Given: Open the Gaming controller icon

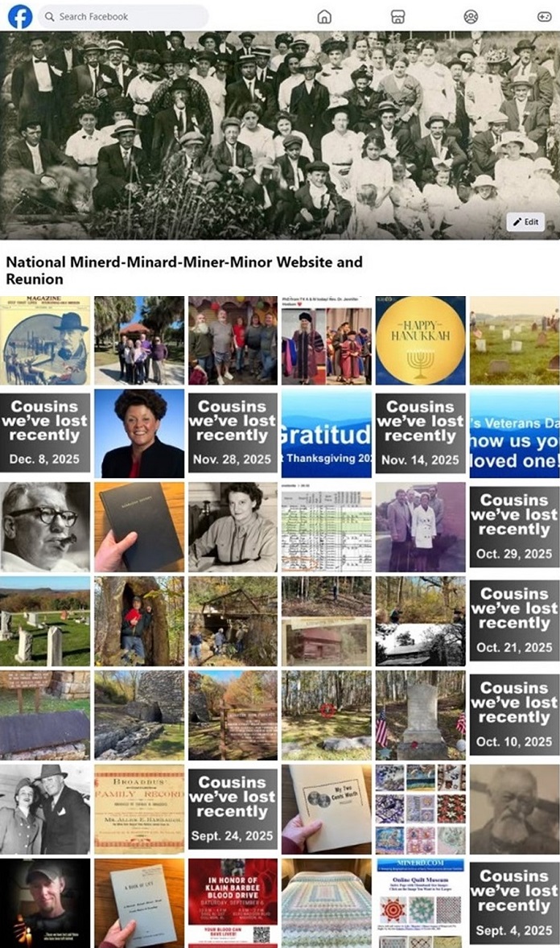Looking at the screenshot, I should point(544,17).
